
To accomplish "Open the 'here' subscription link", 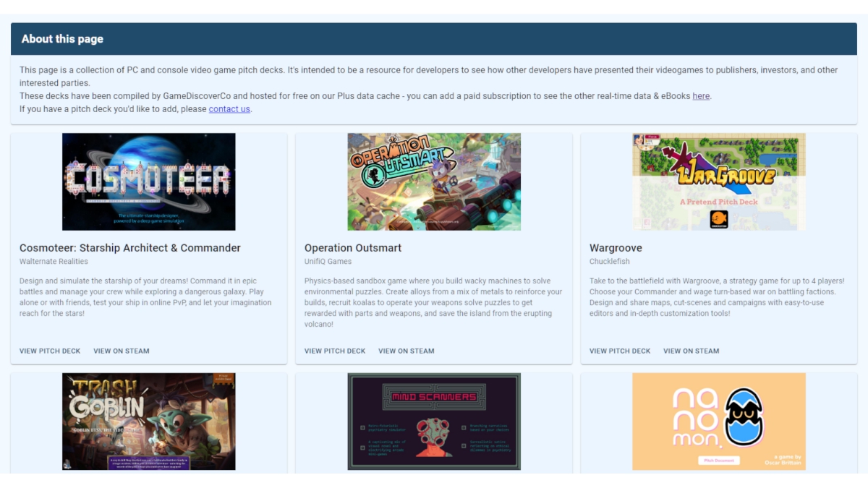I will (701, 96).
